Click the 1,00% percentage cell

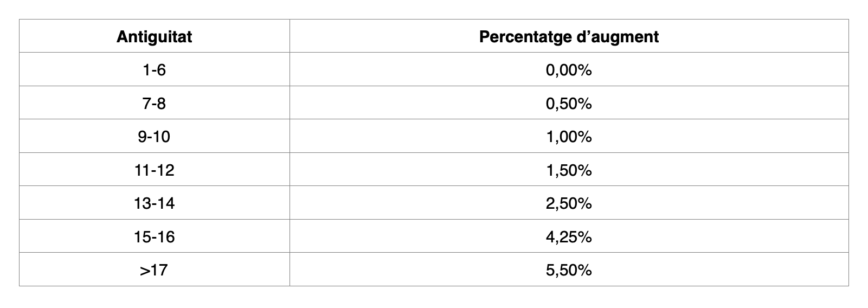[569, 137]
